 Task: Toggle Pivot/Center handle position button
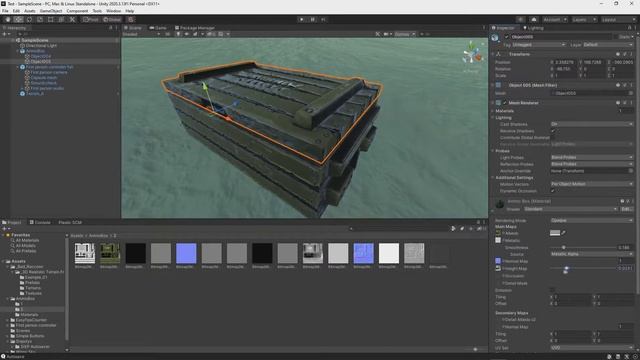[x=90, y=19]
